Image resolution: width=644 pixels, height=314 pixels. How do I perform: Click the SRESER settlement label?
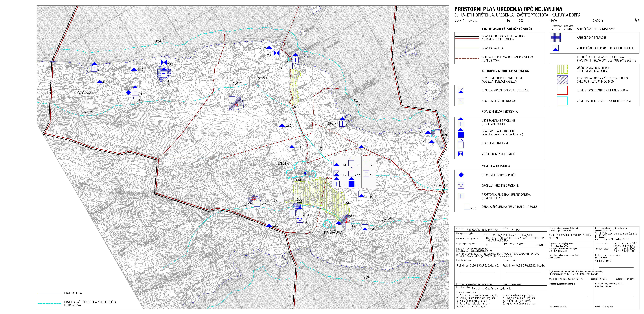263,78
